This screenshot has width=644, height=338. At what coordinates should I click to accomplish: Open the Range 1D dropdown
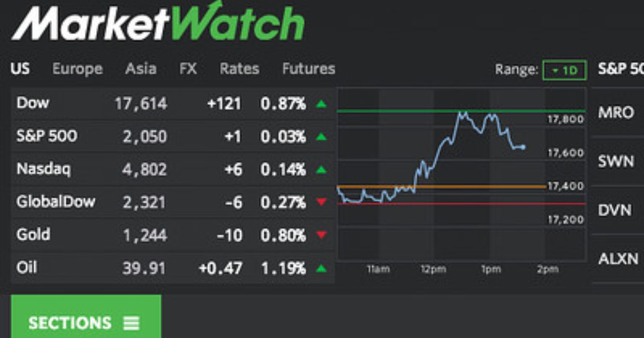tap(564, 69)
